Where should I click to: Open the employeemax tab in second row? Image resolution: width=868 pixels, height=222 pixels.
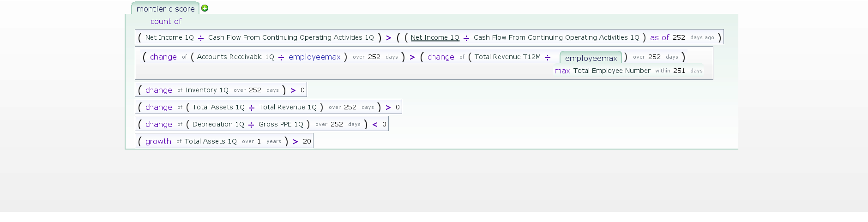[591, 58]
